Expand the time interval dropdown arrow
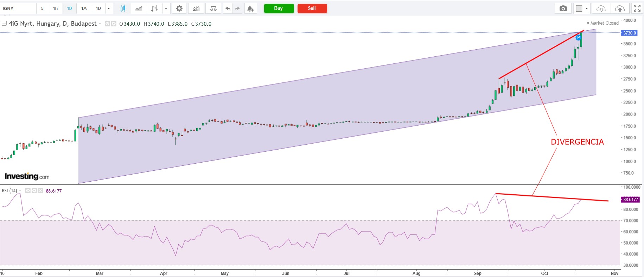 pos(109,8)
